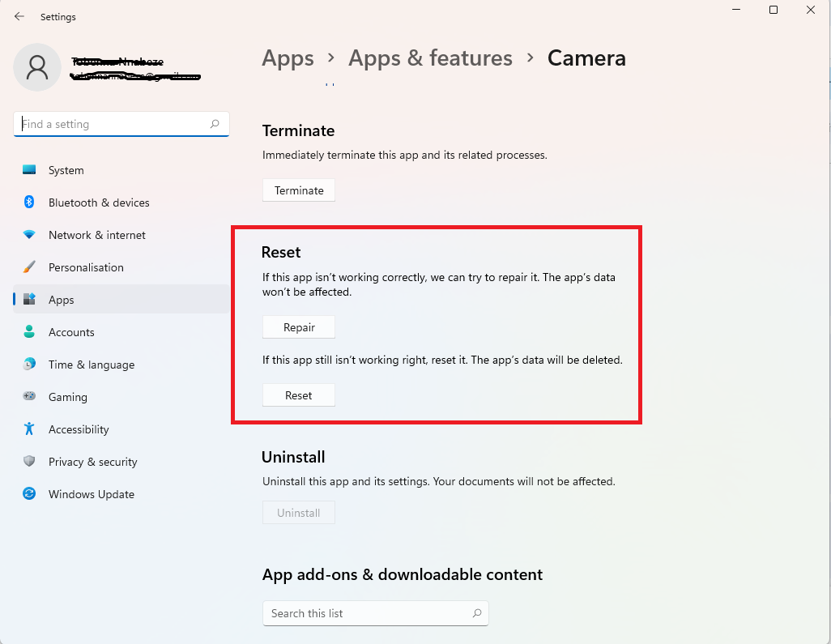Screen dimensions: 831x644
Task: Click the Find a setting search box
Action: (x=113, y=124)
